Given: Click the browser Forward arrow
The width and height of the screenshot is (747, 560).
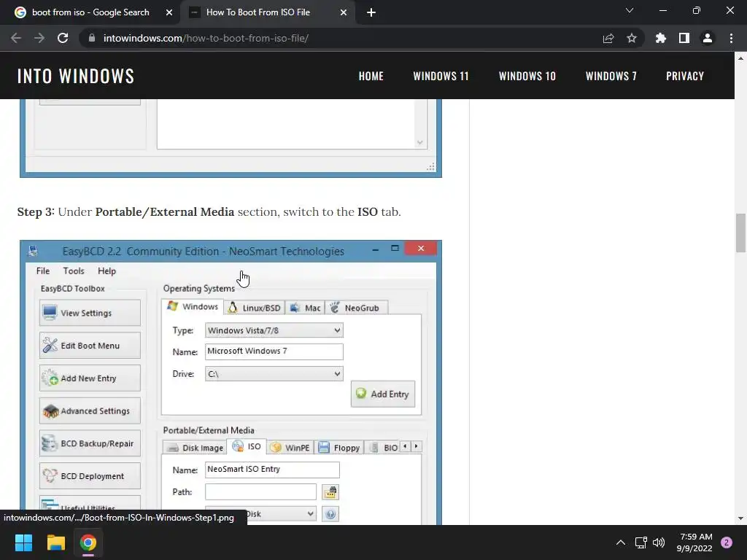Looking at the screenshot, I should (39, 38).
